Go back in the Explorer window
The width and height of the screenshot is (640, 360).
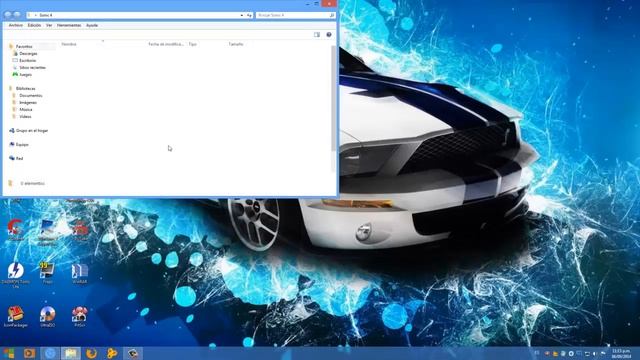8,15
